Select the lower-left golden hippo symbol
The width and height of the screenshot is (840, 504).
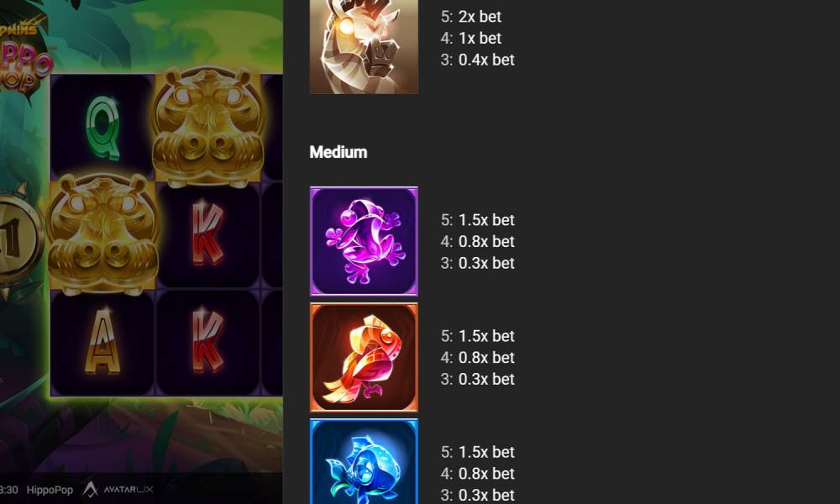coord(102,234)
